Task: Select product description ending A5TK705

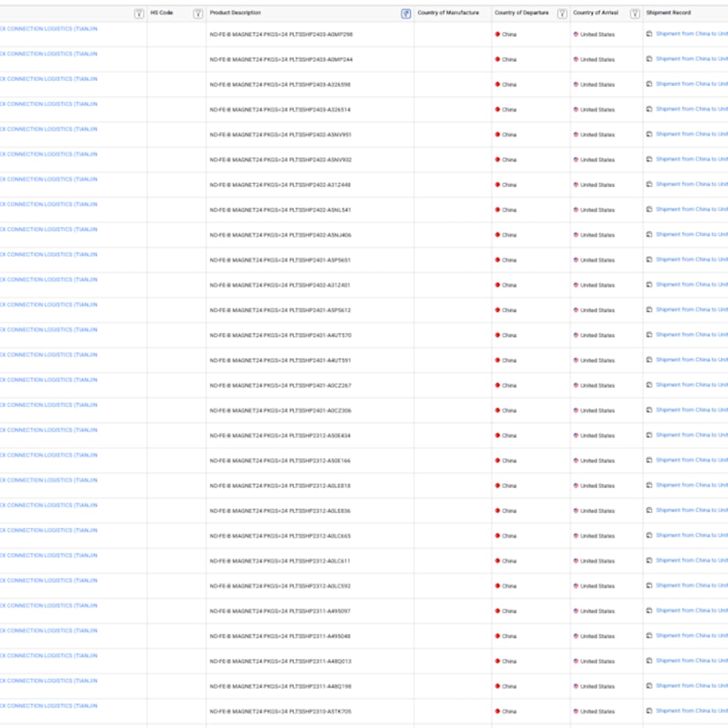Action: click(280, 711)
